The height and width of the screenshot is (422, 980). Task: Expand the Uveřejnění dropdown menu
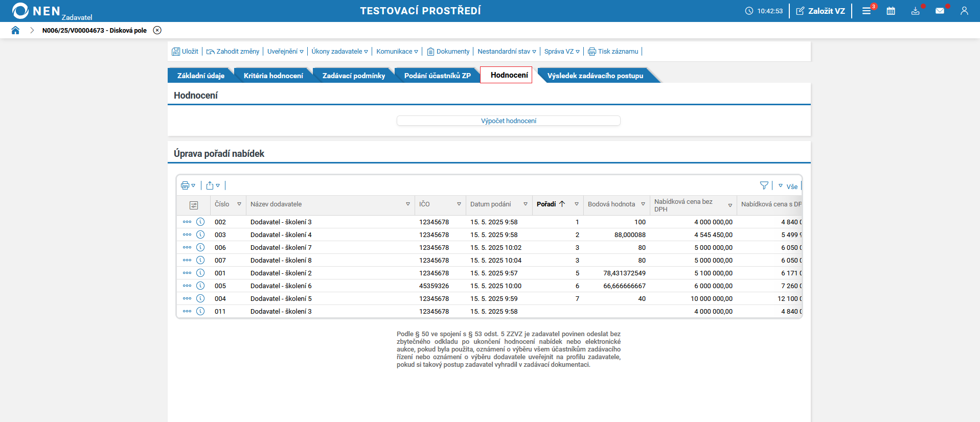click(285, 52)
